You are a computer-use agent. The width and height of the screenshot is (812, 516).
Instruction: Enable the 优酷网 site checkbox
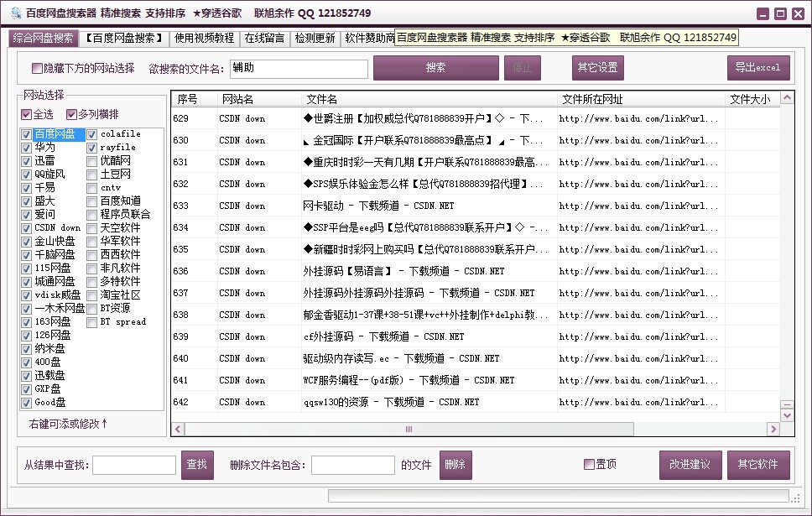pyautogui.click(x=91, y=161)
